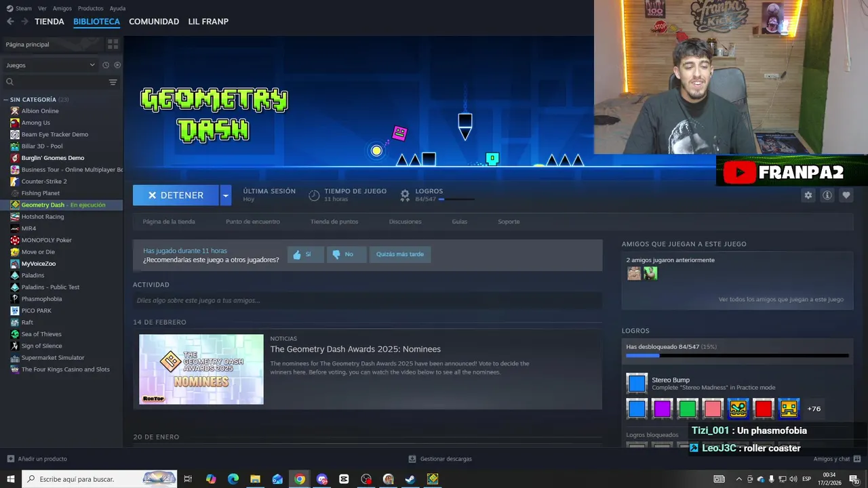
Task: Click the achievements progress bar
Action: click(x=737, y=355)
